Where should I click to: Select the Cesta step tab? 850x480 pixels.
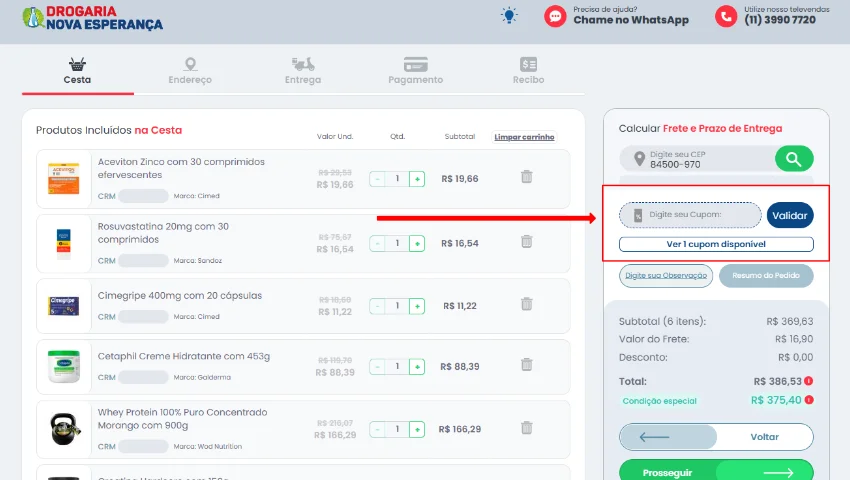point(77,72)
